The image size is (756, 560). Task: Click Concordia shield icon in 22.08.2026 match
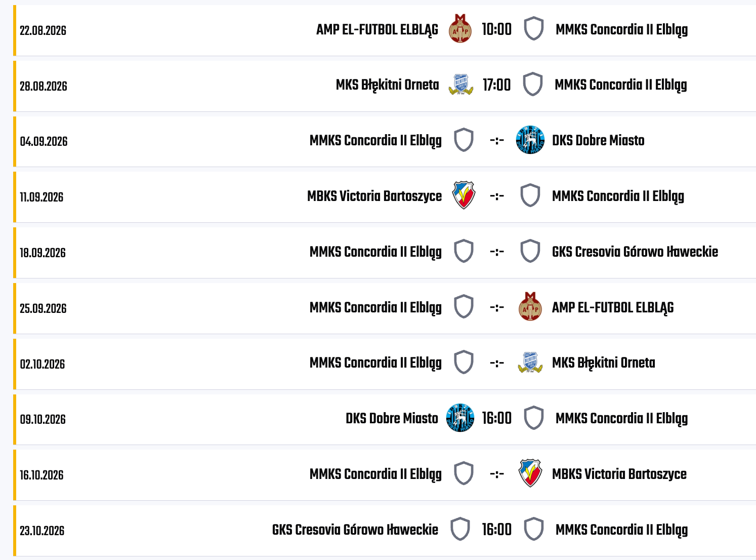[x=534, y=29]
